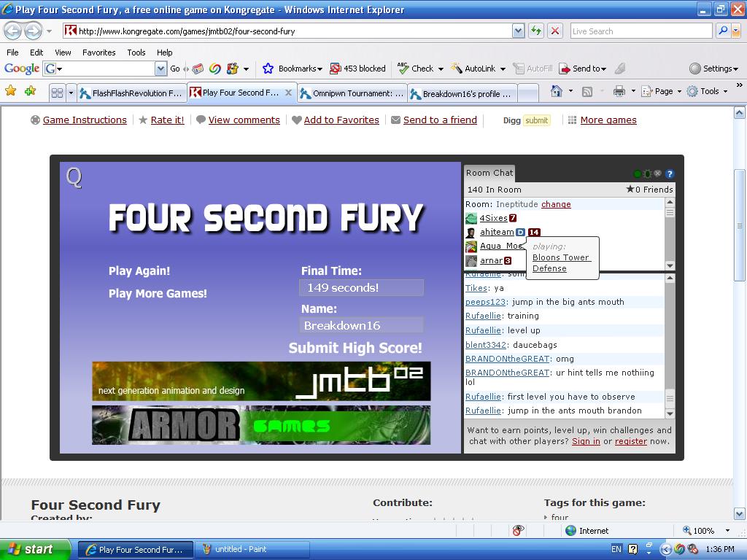Click the chat messages scroll down arrow
This screenshot has width=747, height=560.
pos(670,413)
